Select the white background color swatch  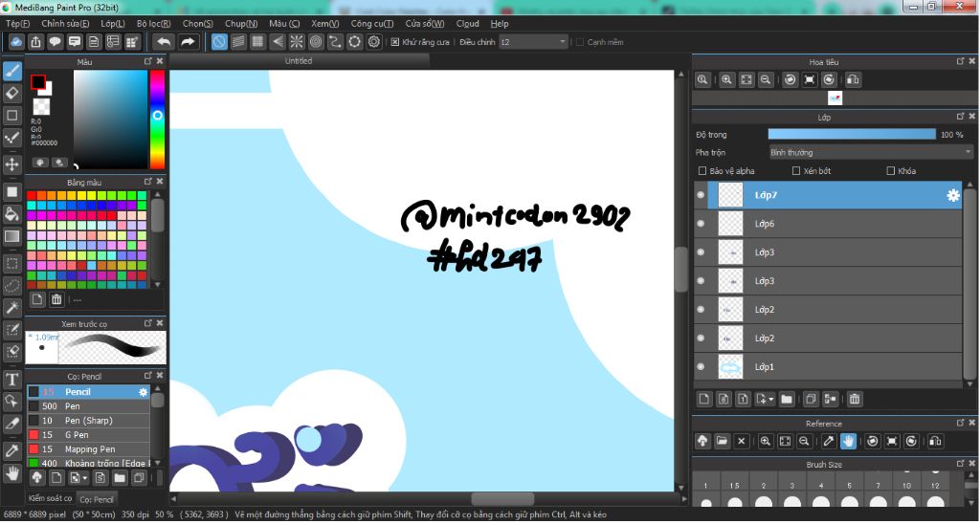46,90
